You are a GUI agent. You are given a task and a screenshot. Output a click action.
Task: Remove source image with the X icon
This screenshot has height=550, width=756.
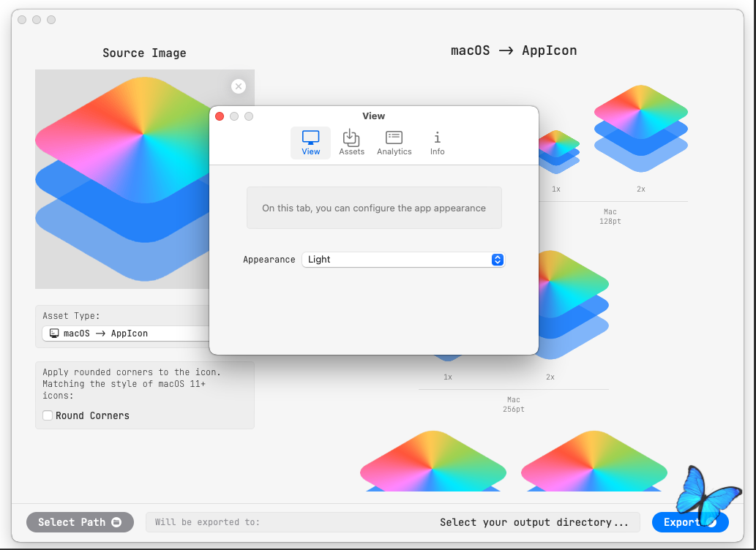point(238,86)
